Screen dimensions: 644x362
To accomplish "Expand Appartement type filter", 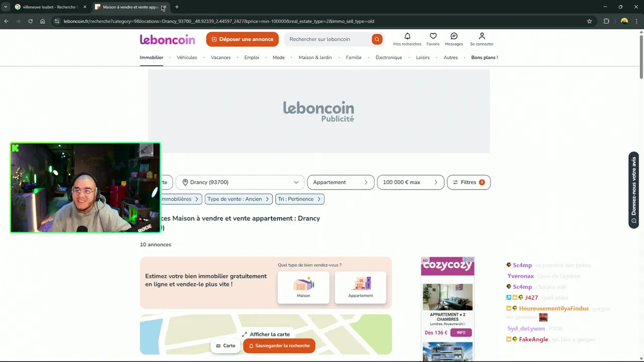I will point(341,182).
